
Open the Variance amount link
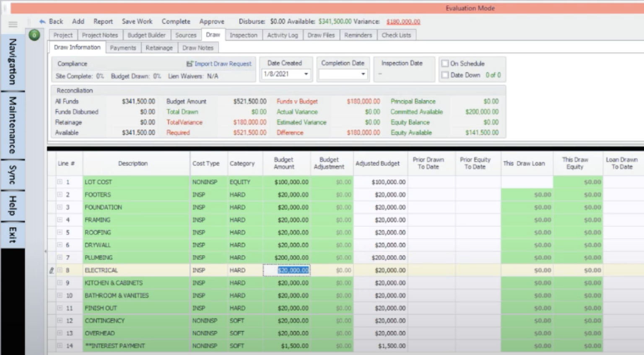pyautogui.click(x=404, y=21)
